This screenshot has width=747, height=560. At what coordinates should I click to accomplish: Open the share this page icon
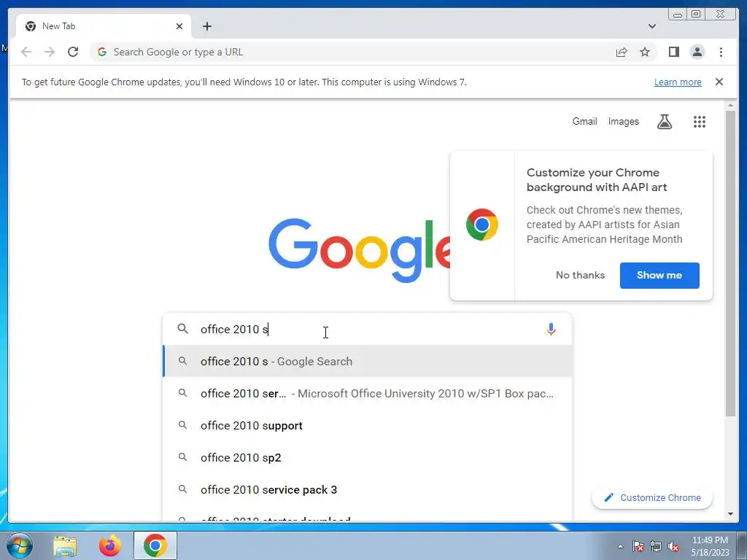622,52
